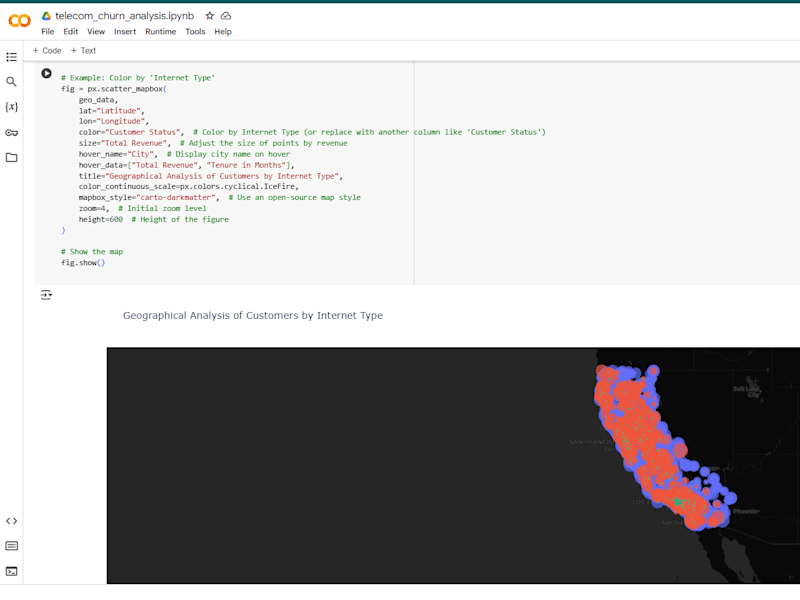Click the green customer cluster on the map
Image resolution: width=800 pixels, height=600 pixels.
[x=679, y=502]
